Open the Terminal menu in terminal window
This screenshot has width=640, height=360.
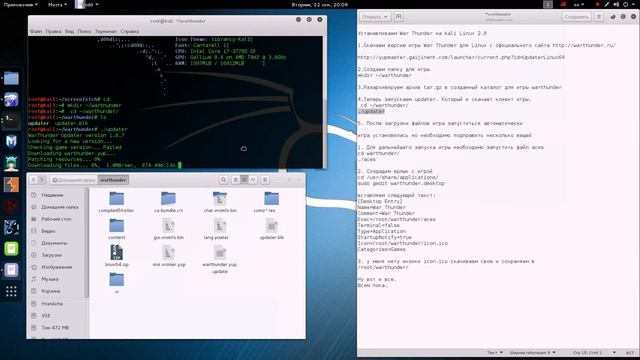(106, 31)
